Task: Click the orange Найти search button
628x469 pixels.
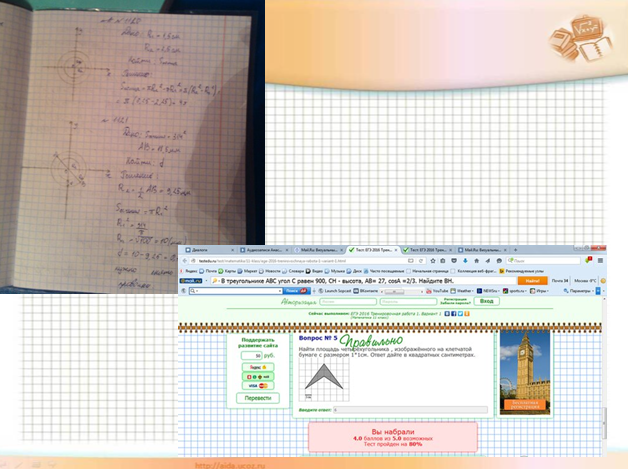Action: coord(533,281)
